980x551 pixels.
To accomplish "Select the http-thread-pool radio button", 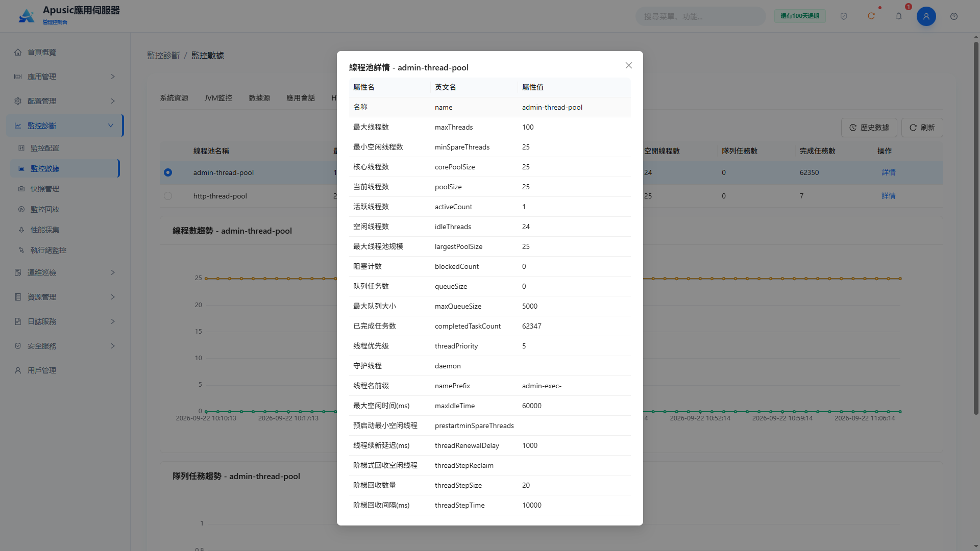I will click(168, 196).
